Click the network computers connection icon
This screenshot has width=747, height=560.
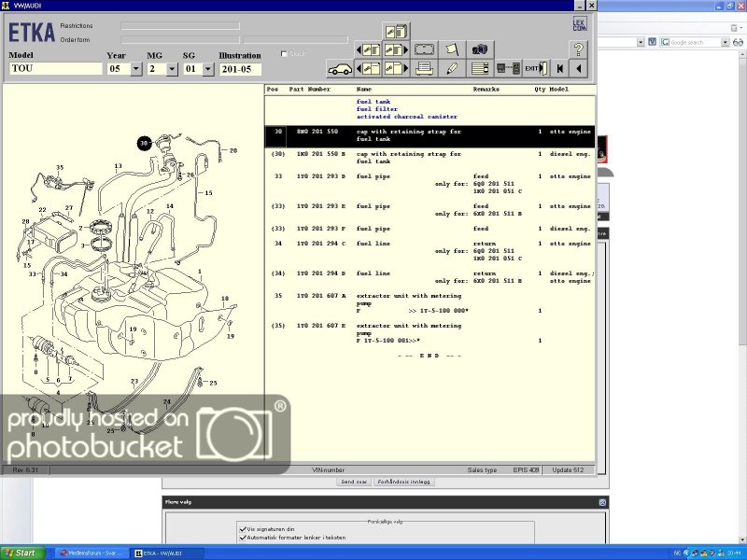pos(508,68)
